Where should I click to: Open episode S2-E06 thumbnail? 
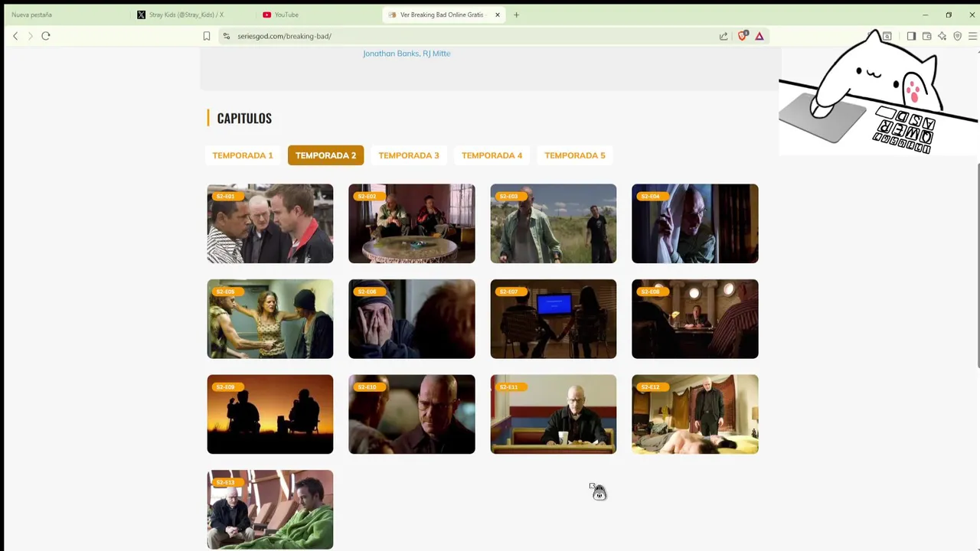(412, 319)
